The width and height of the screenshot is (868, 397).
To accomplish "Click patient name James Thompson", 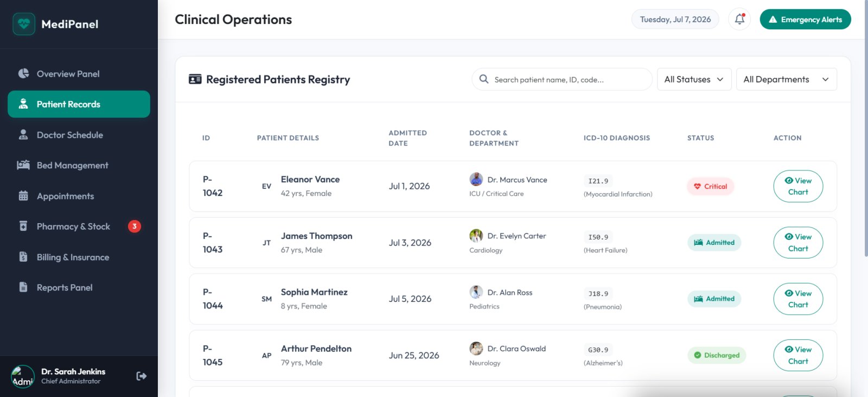I will coord(316,236).
